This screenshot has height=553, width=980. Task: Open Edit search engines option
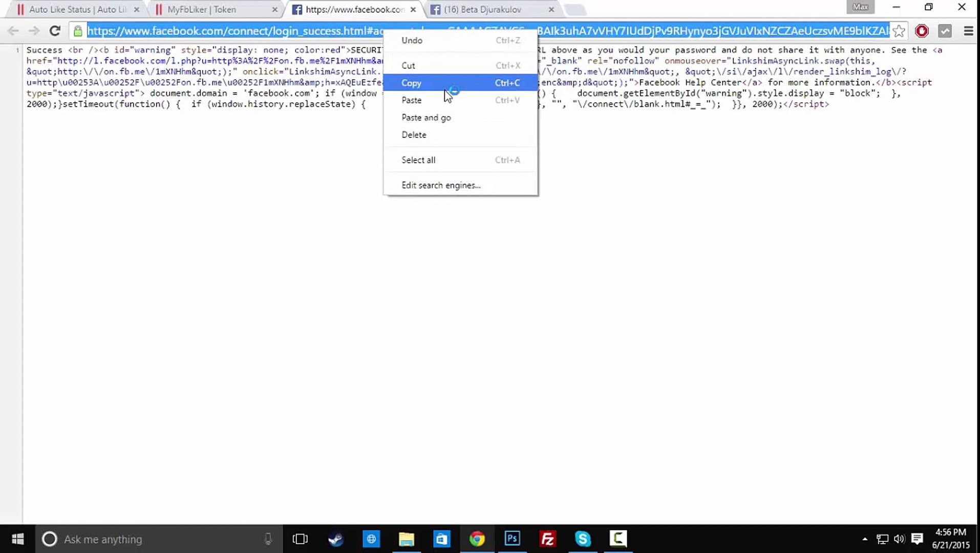[460, 185]
